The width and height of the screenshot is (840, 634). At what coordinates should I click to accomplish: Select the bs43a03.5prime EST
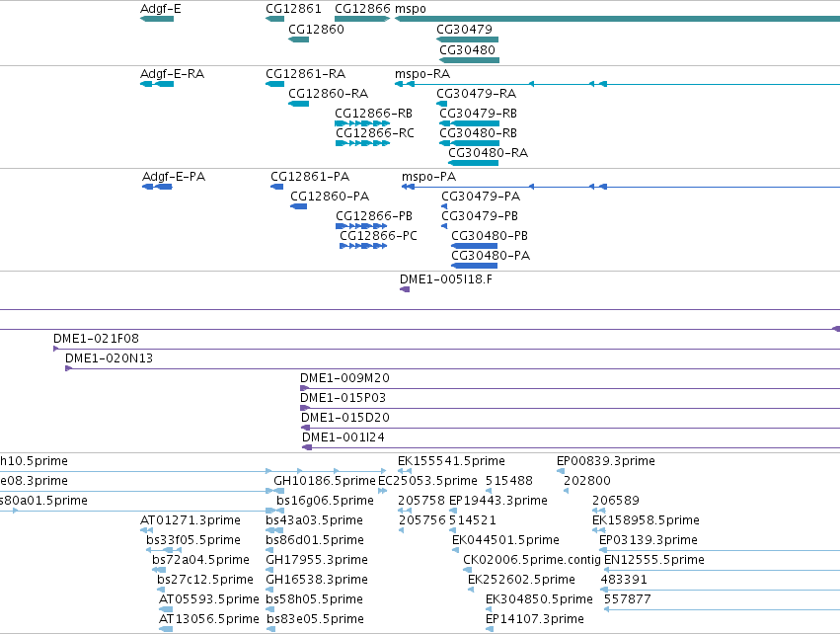tap(274, 530)
